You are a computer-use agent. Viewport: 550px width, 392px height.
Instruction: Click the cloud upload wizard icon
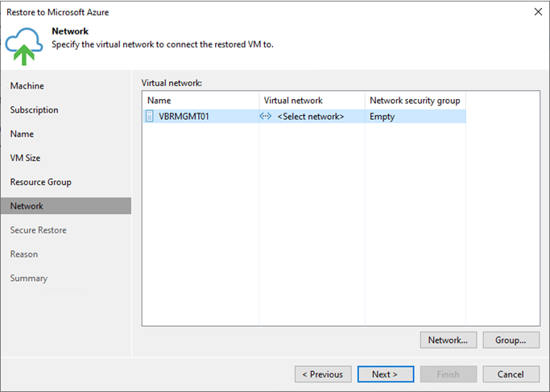click(24, 46)
